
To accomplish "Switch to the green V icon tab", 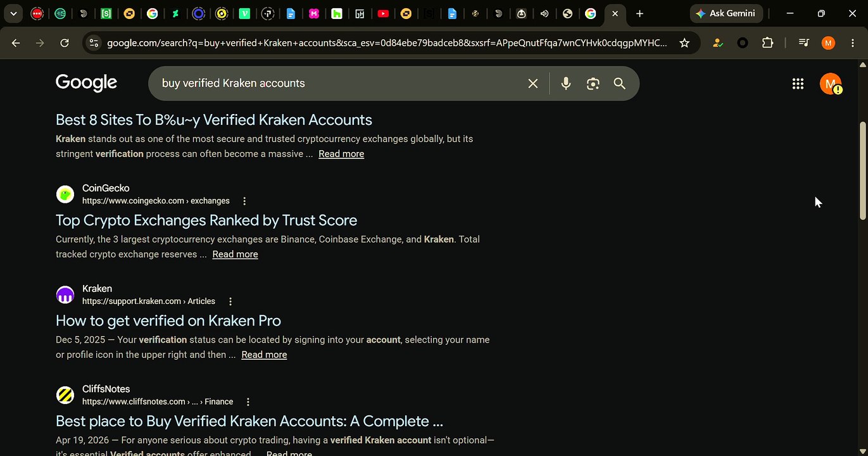I will tap(244, 13).
